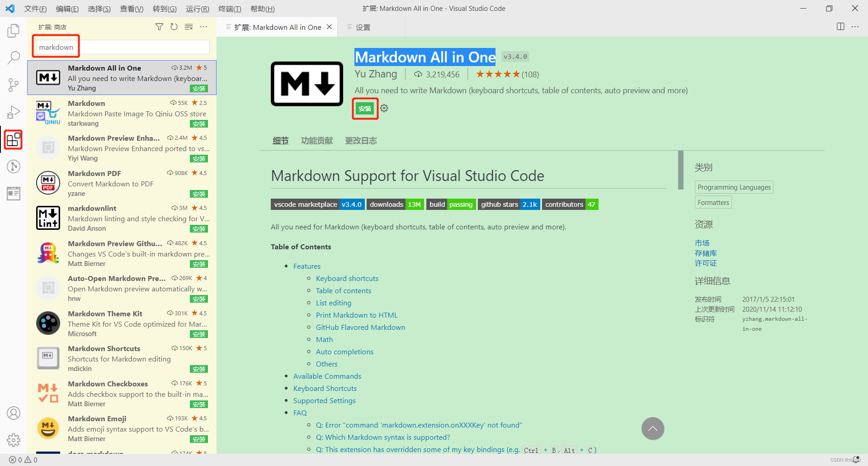The image size is (868, 466).
Task: Open the Extensions view icon
Action: [x=14, y=139]
